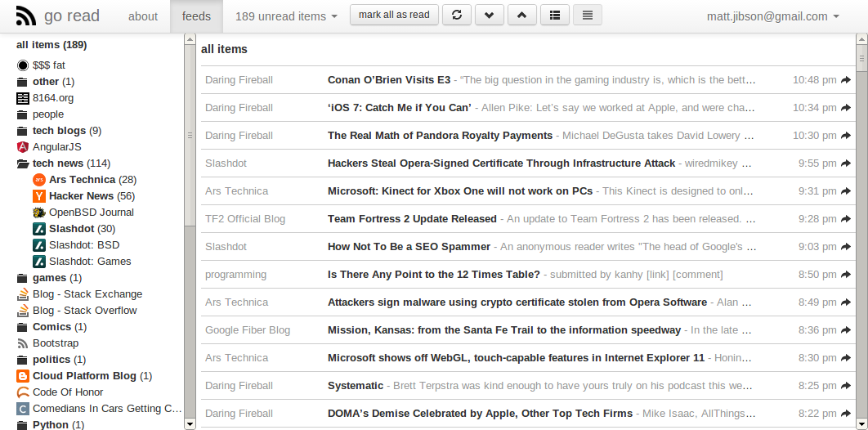The height and width of the screenshot is (430, 868).
Task: Expand the Python folder
Action: (22, 425)
